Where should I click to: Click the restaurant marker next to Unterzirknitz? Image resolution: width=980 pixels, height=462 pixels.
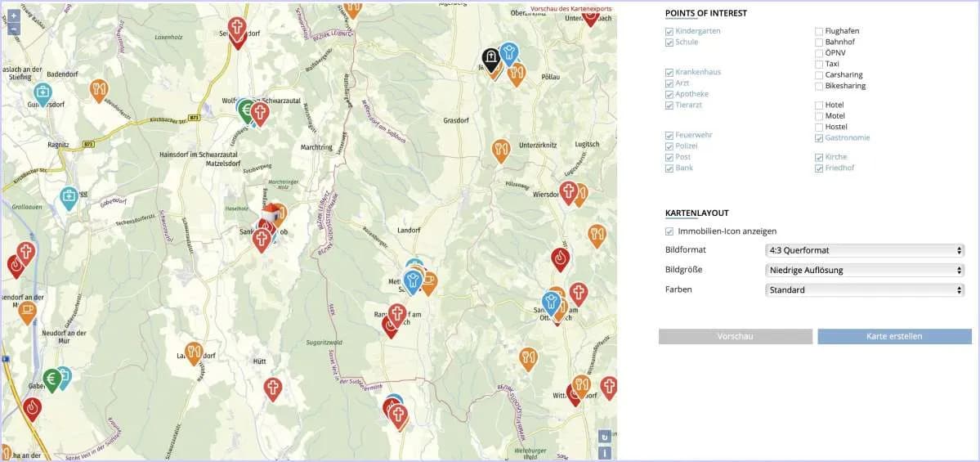(500, 150)
